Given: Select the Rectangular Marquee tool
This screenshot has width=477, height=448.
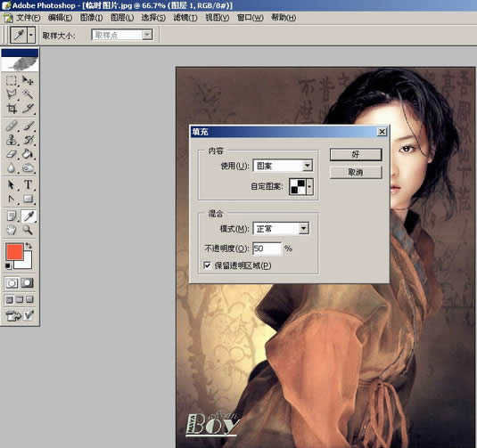Looking at the screenshot, I should (12, 80).
